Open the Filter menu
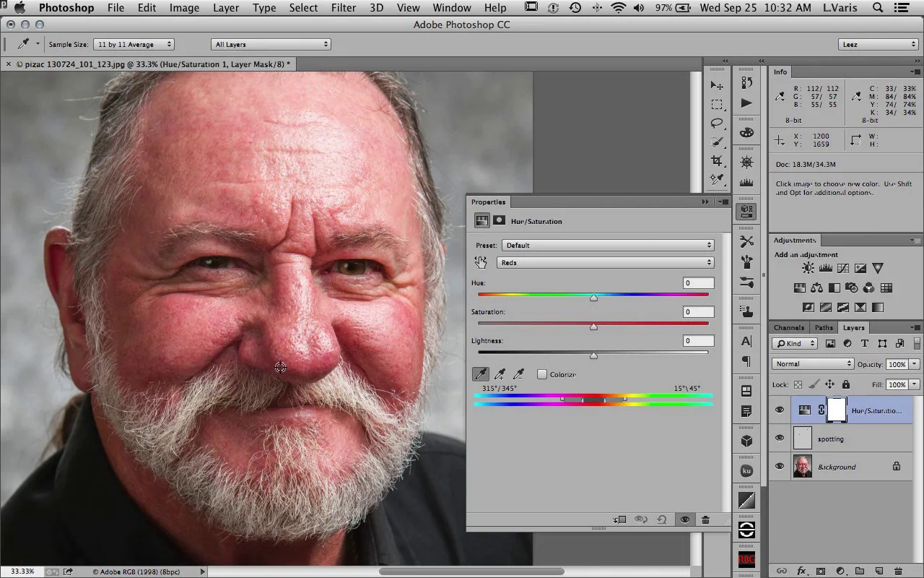 coord(344,8)
